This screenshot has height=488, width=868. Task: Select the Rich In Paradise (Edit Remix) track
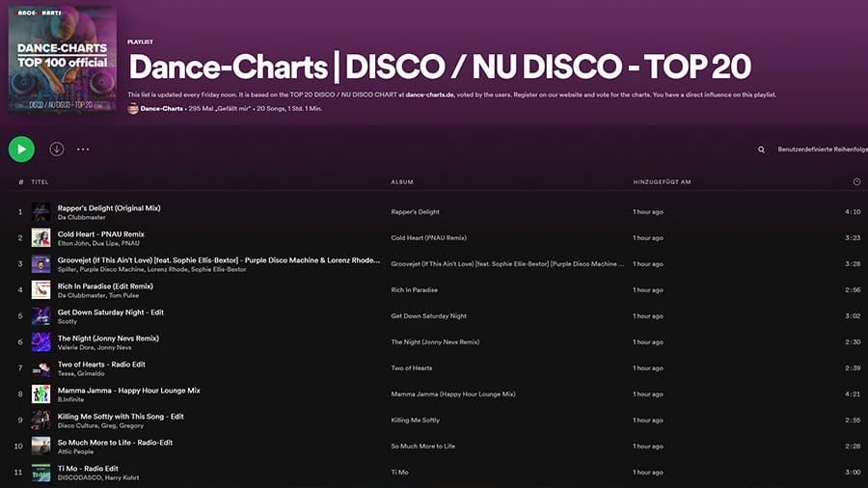tap(105, 286)
